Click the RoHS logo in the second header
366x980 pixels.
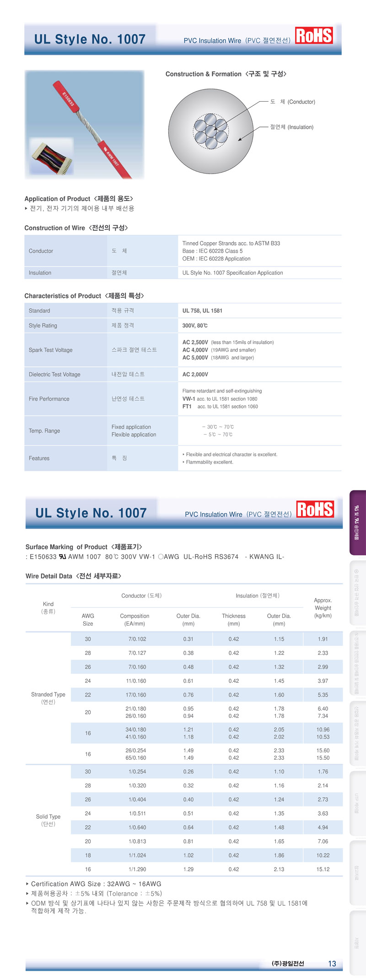315,509
